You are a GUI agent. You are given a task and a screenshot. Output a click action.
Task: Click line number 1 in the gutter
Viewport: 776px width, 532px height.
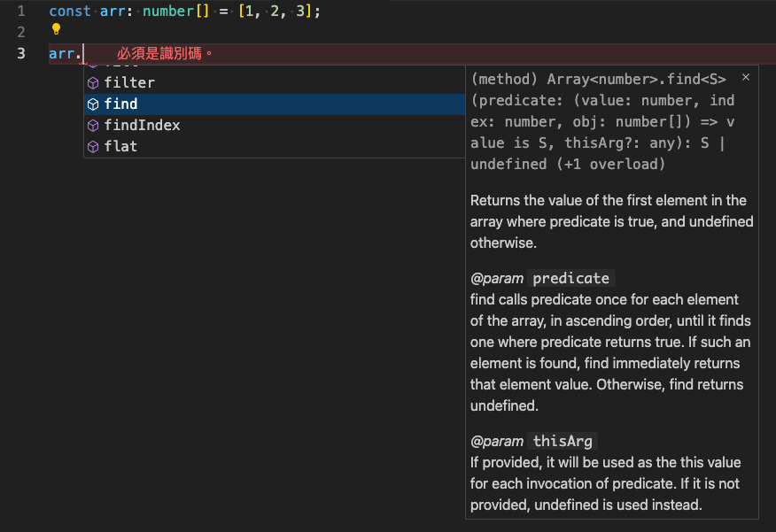(21, 12)
